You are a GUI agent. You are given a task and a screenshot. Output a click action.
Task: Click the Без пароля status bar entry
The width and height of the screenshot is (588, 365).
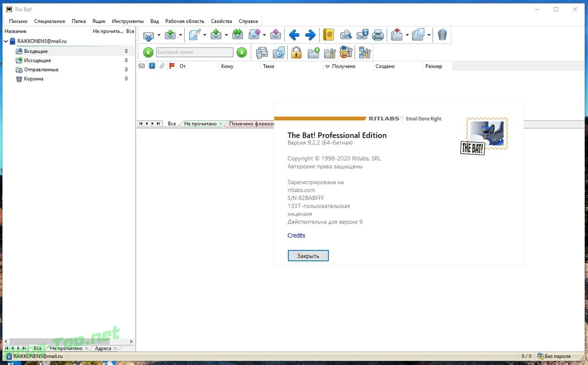pyautogui.click(x=555, y=356)
